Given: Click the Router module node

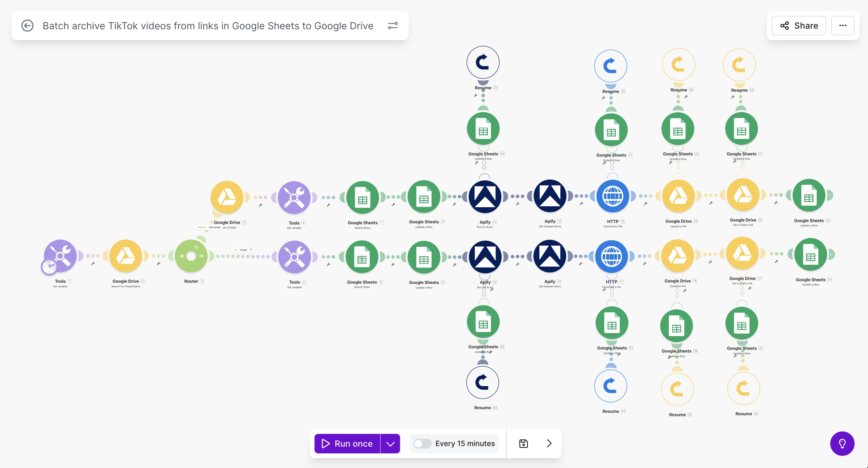Looking at the screenshot, I should pyautogui.click(x=191, y=256).
